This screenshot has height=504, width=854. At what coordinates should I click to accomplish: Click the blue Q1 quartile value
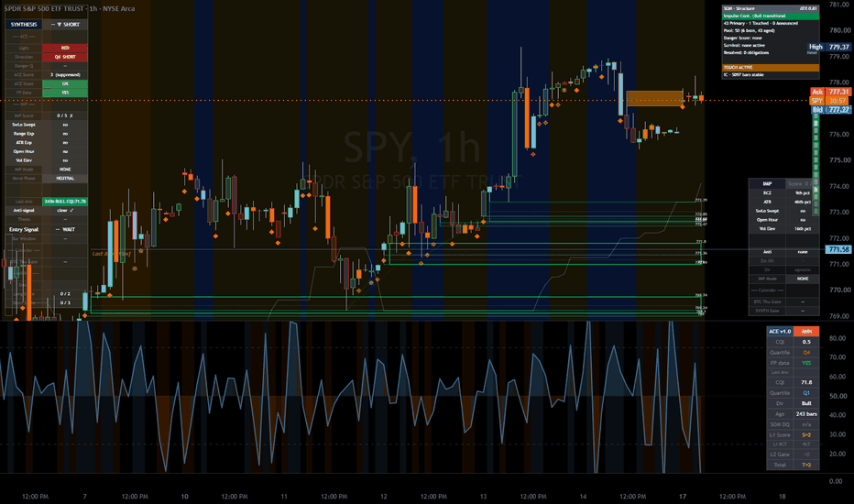point(806,393)
